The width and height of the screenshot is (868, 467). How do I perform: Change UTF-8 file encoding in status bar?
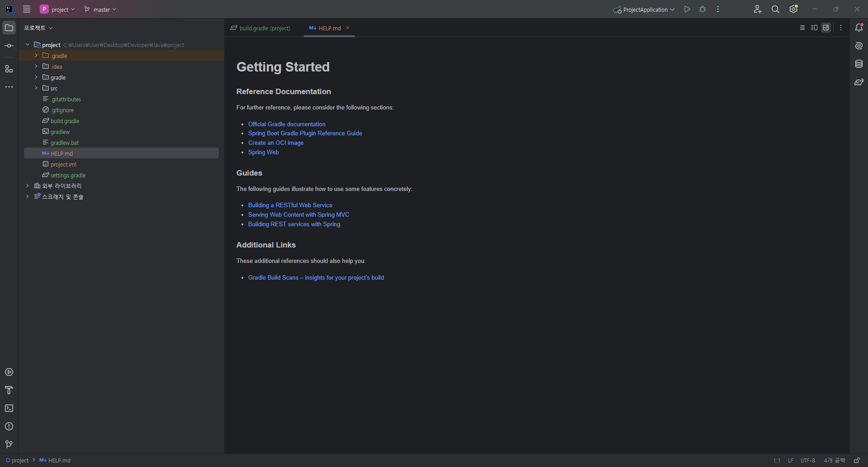click(x=808, y=460)
